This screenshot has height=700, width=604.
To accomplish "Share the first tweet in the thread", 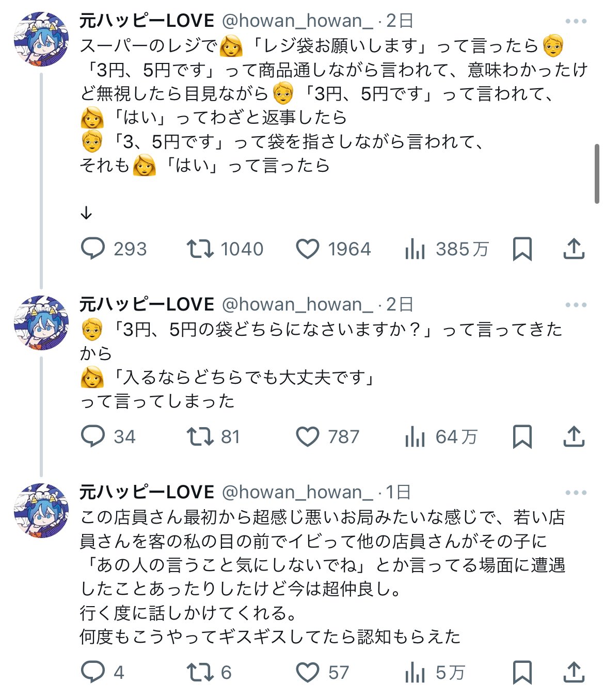I will point(574,249).
